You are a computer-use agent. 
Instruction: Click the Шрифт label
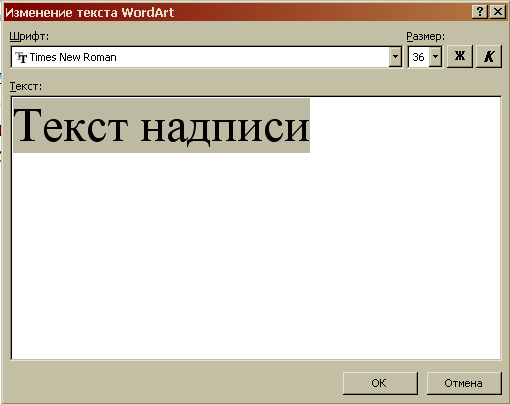[29, 36]
